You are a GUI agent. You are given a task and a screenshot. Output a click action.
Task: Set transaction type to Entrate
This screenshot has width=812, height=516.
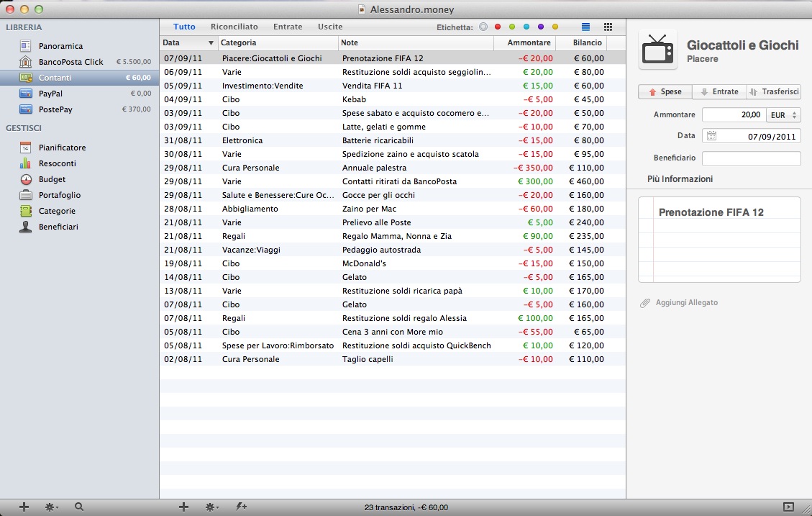tap(719, 91)
